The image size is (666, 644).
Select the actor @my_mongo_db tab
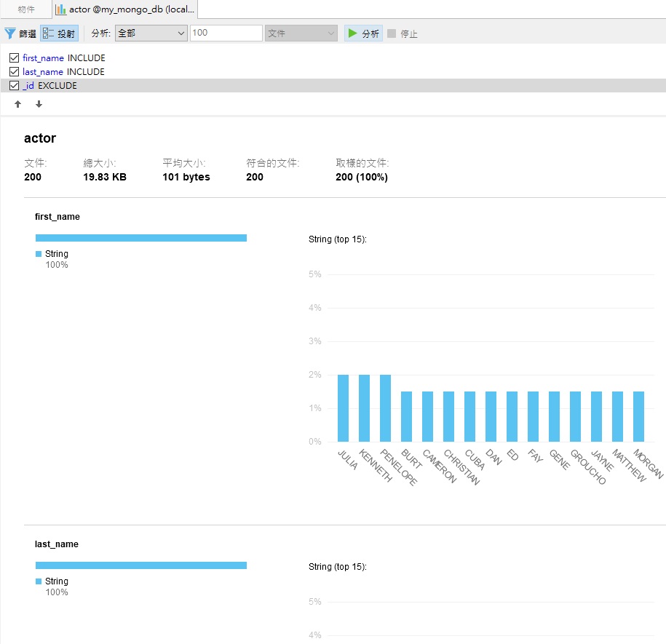pos(131,9)
